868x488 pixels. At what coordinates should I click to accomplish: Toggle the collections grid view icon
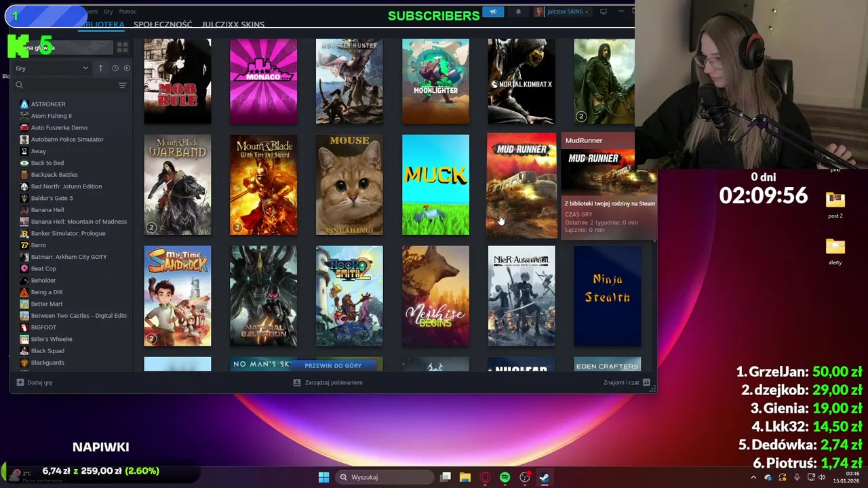(x=122, y=47)
